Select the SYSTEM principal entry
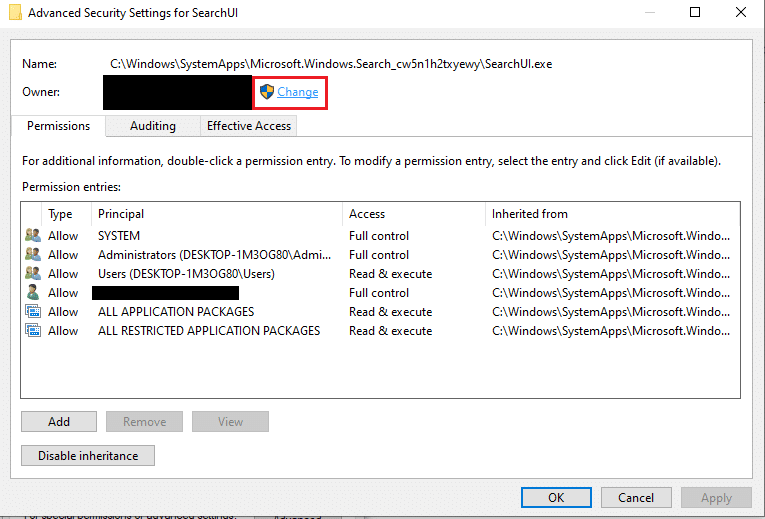The height and width of the screenshot is (519, 765). point(119,236)
